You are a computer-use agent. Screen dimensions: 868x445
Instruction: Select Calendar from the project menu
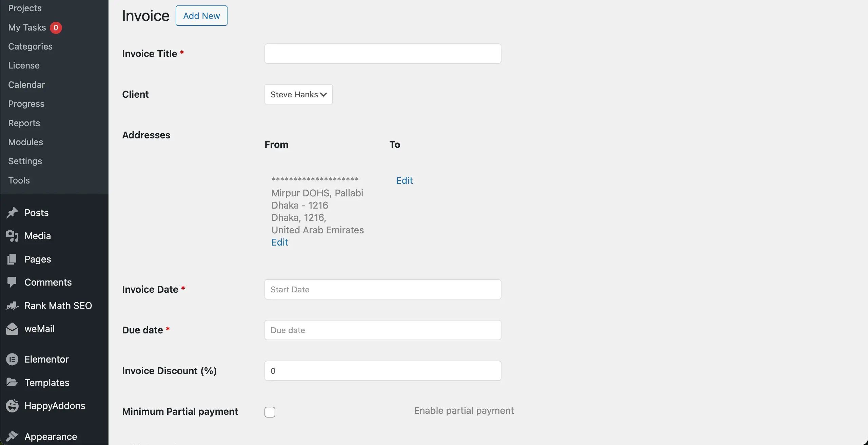click(x=26, y=84)
